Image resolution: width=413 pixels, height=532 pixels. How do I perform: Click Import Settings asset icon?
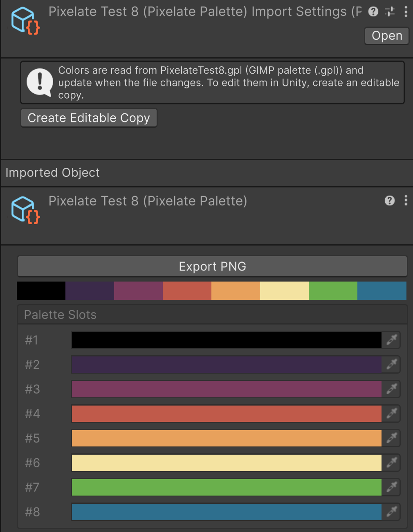[x=25, y=21]
